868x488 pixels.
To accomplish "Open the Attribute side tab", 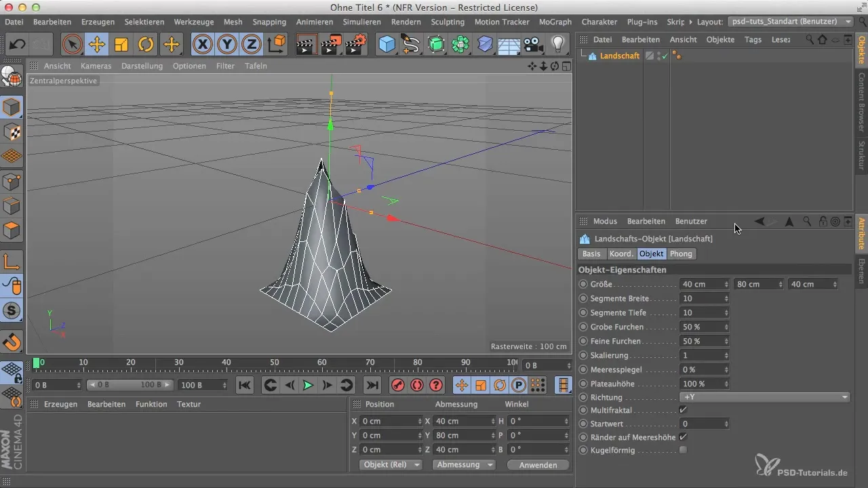I will pos(861,234).
